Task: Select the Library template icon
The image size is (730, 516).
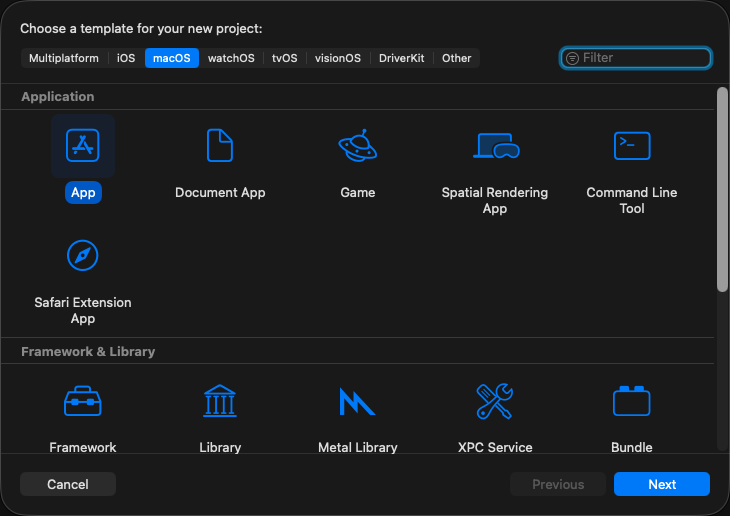Action: click(x=220, y=402)
